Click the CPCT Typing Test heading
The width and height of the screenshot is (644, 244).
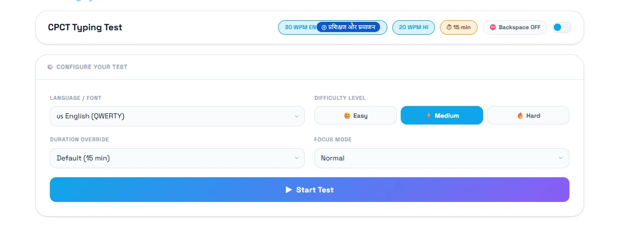click(x=85, y=27)
